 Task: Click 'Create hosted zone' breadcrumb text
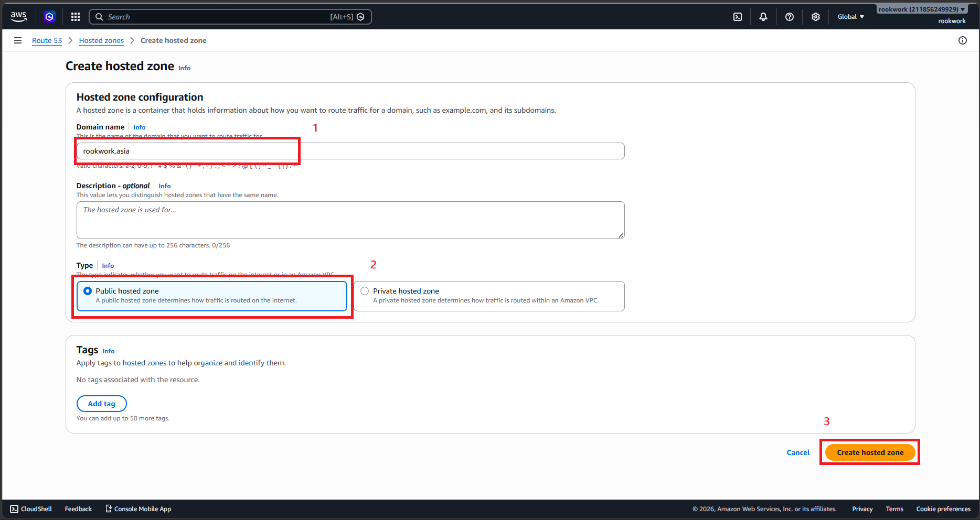(x=174, y=40)
